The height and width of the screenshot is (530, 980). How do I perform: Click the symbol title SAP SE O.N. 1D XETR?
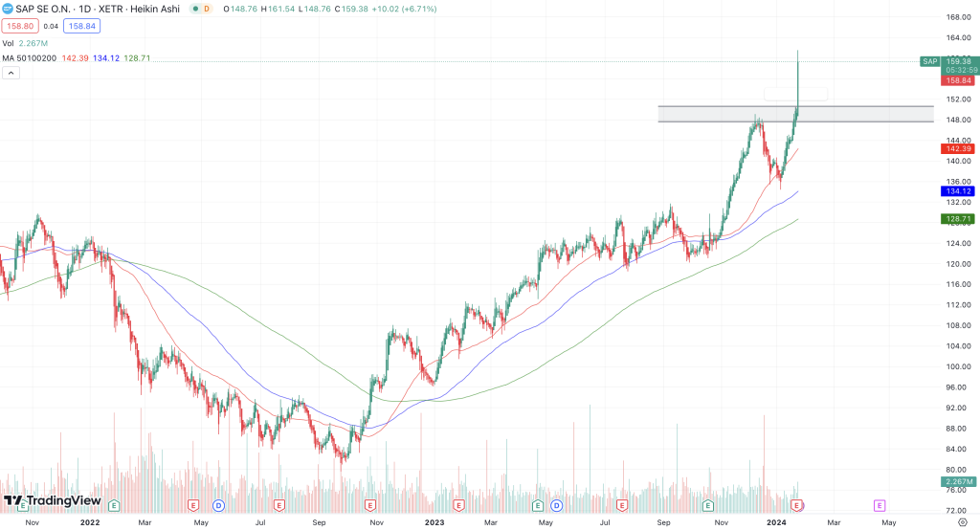98,9
